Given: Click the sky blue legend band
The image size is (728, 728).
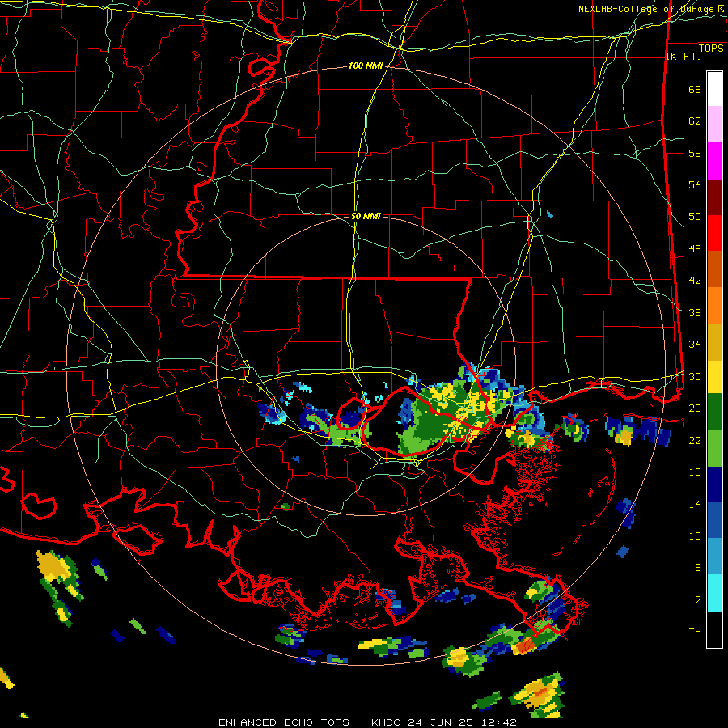Looking at the screenshot, I should pos(714,557).
